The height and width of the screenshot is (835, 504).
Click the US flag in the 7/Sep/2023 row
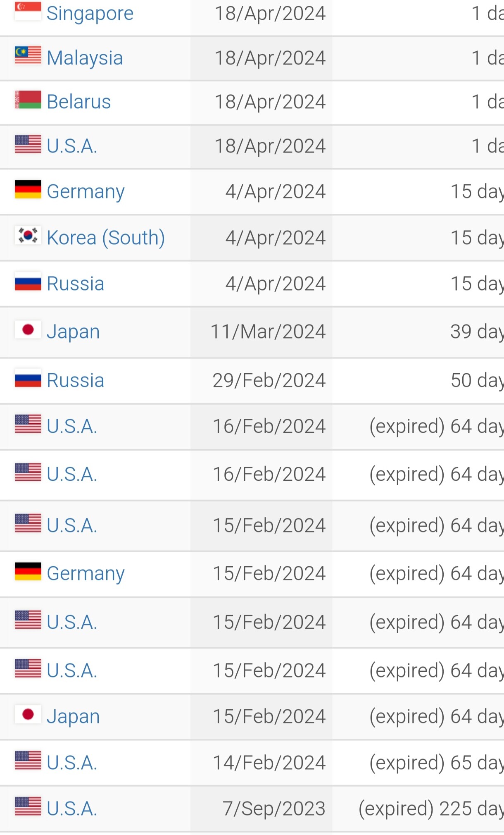coord(28,806)
